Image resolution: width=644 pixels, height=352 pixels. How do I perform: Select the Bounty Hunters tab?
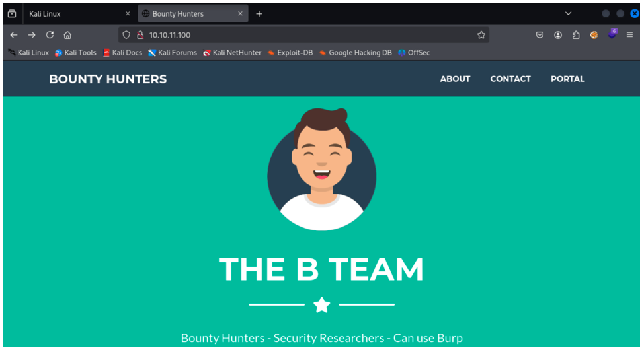[x=193, y=13]
